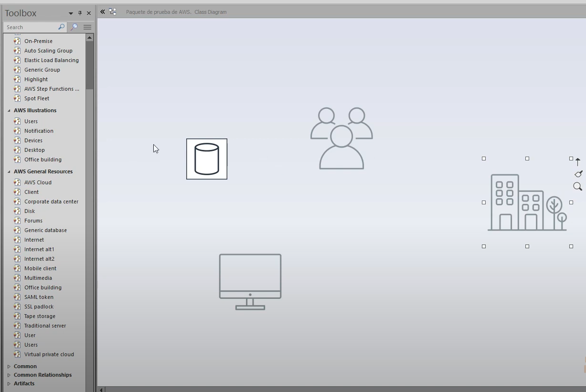
Task: Select SSL padlock item
Action: coord(39,307)
